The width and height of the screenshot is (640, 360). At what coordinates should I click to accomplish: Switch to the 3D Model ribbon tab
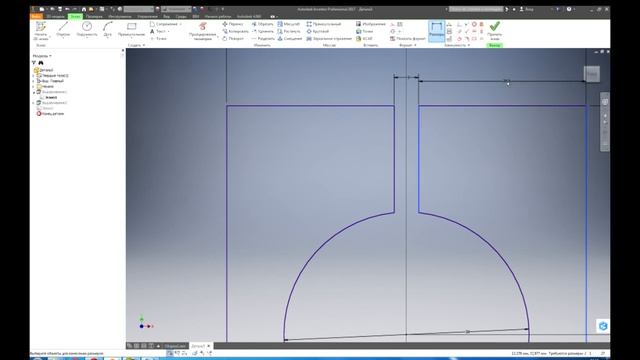[x=55, y=16]
